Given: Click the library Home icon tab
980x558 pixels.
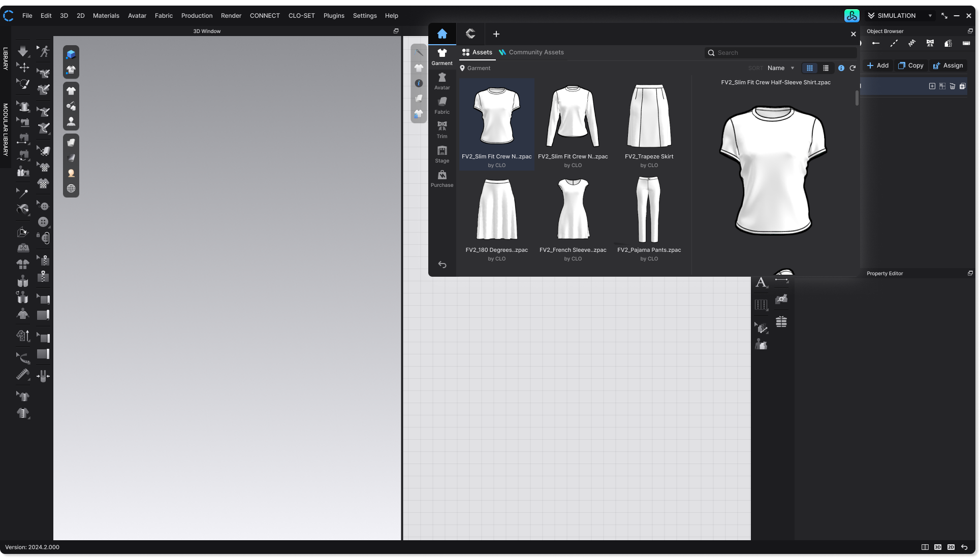Looking at the screenshot, I should pos(442,34).
